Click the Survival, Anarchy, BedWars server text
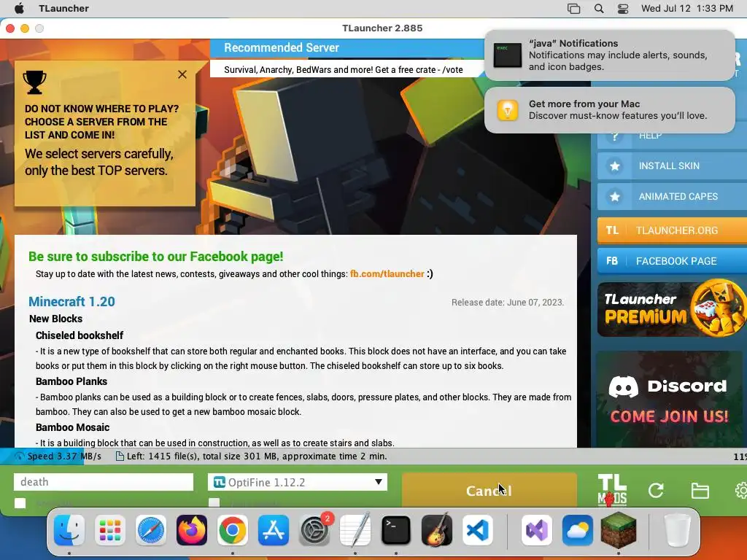Viewport: 747px width, 560px height. [x=344, y=69]
